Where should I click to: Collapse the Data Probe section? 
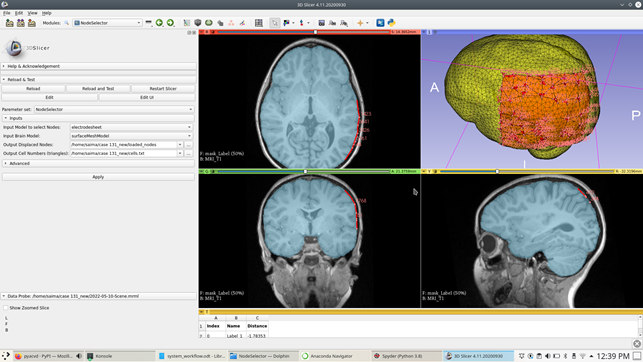98,296
